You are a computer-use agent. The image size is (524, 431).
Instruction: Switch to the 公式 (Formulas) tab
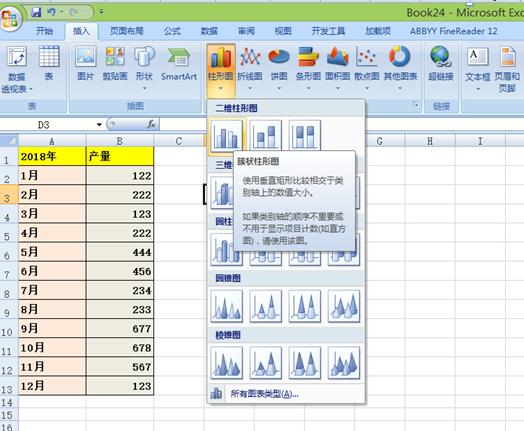click(172, 31)
